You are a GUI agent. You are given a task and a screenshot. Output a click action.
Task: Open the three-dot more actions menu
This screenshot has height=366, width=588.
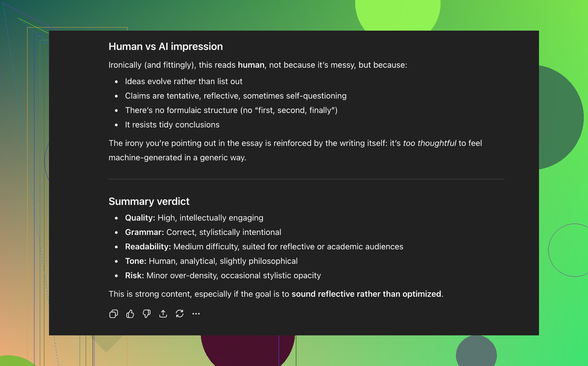196,314
